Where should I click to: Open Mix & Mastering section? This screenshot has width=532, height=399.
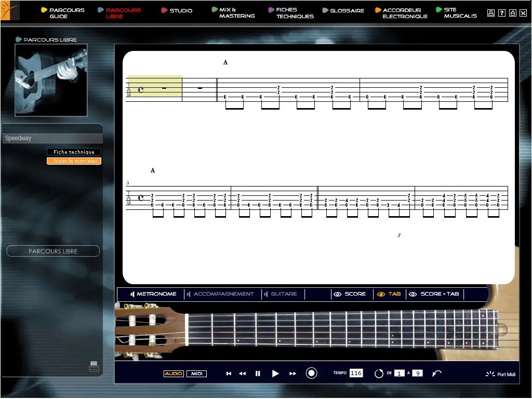coord(233,13)
